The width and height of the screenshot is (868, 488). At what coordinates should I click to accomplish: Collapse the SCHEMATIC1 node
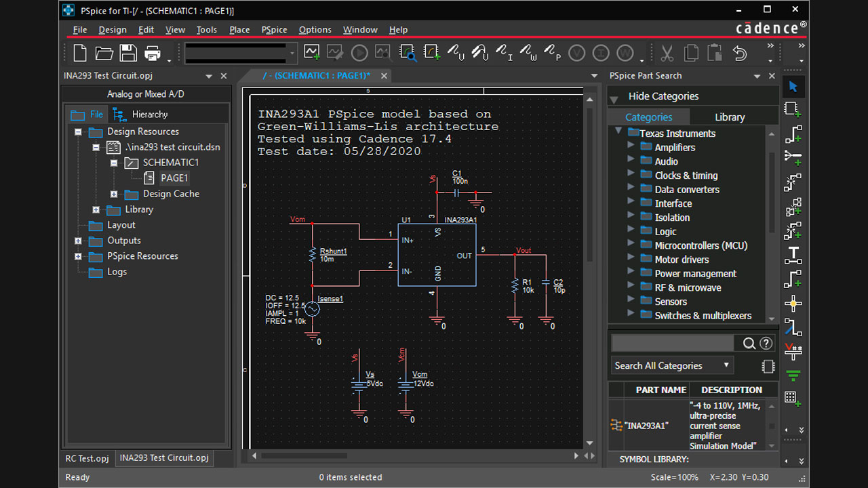point(114,163)
